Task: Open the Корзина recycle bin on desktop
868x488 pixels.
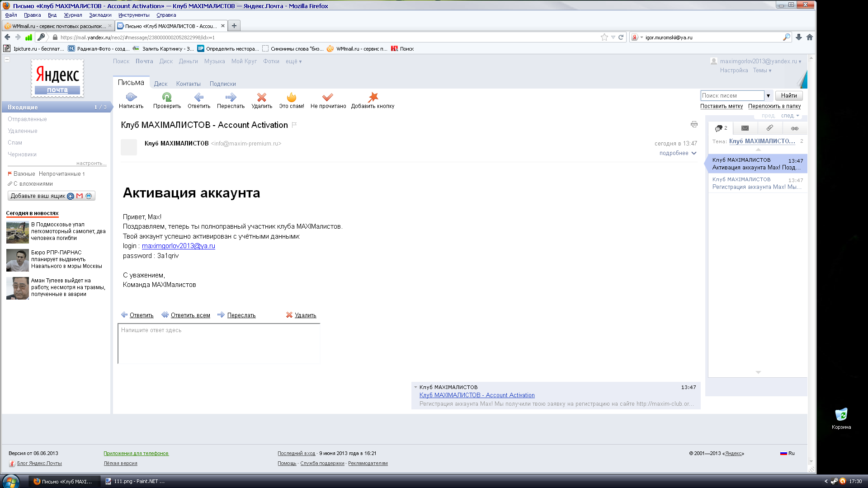Action: 841,418
